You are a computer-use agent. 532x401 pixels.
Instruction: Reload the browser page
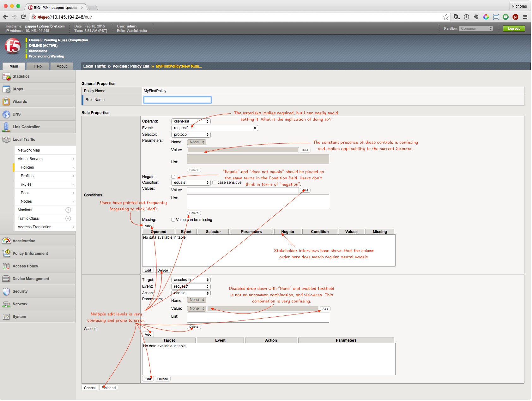23,17
